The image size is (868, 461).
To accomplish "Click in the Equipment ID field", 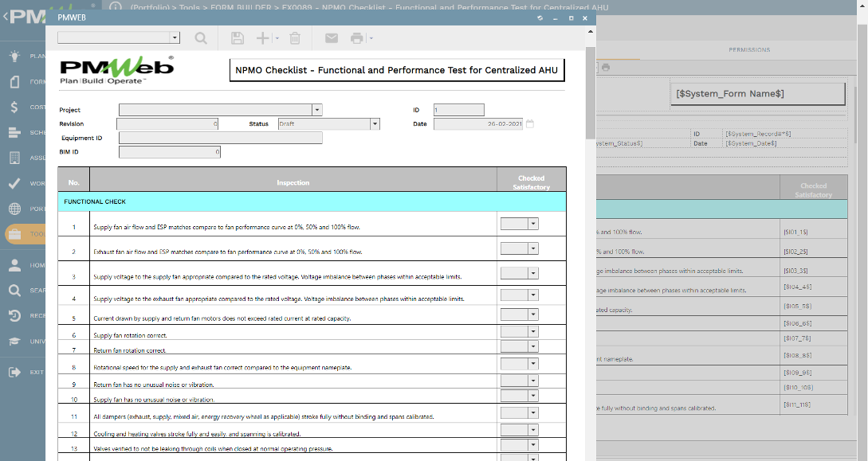I will click(220, 139).
